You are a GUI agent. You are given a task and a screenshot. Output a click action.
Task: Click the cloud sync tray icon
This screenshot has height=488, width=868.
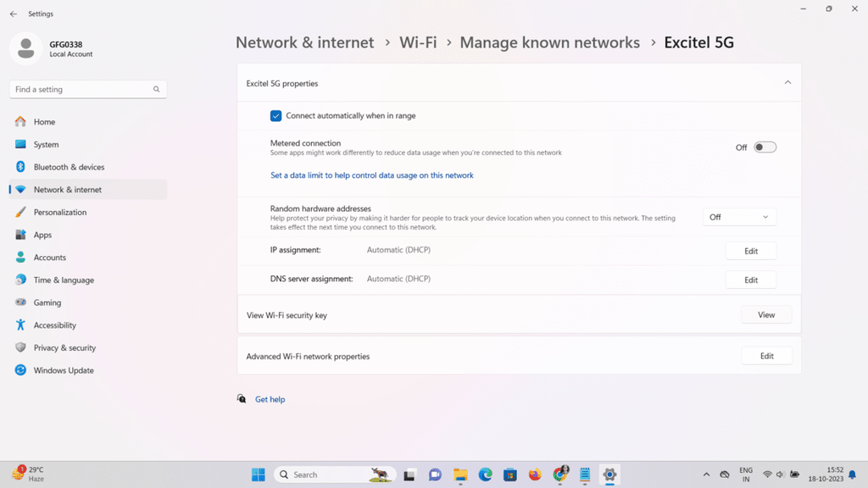click(725, 474)
